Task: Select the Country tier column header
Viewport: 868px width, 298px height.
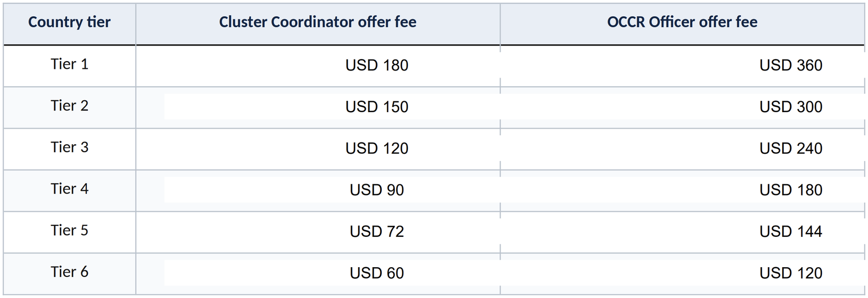Action: tap(69, 22)
